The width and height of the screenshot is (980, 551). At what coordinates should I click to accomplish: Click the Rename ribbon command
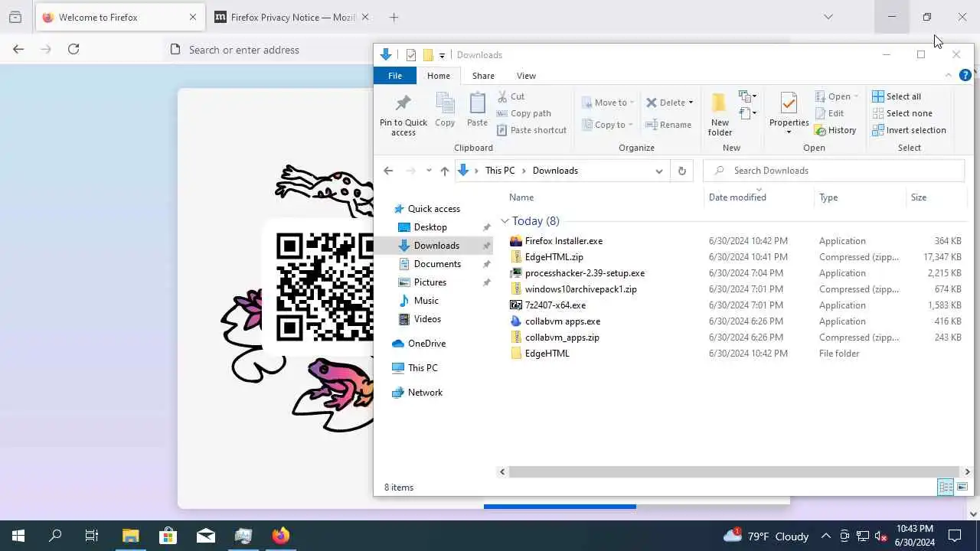tap(668, 125)
